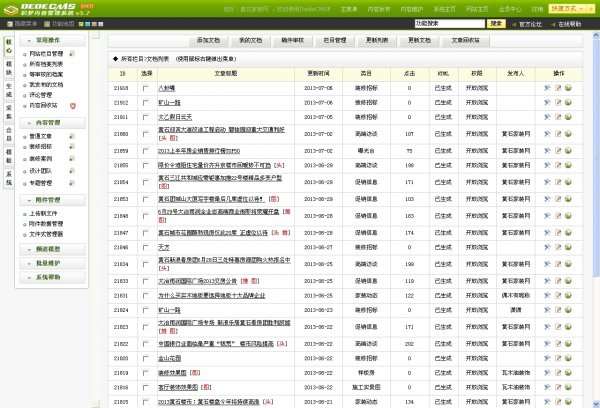
Task: Click quick-edit tools icon for row 21847
Action: pos(547,233)
